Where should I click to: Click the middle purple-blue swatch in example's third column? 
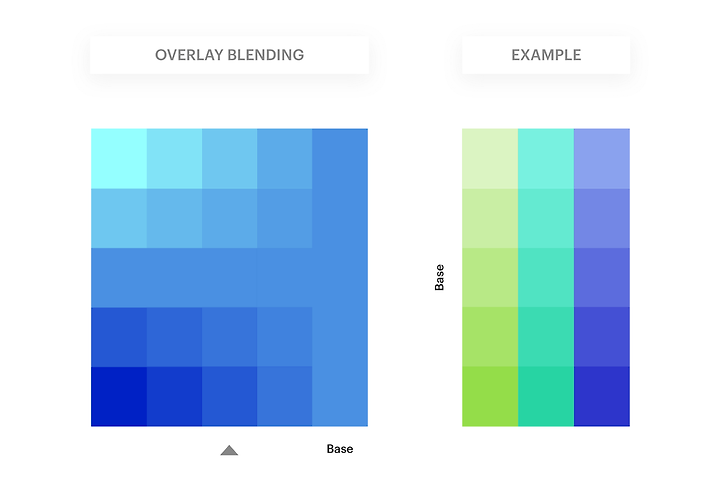coord(602,278)
